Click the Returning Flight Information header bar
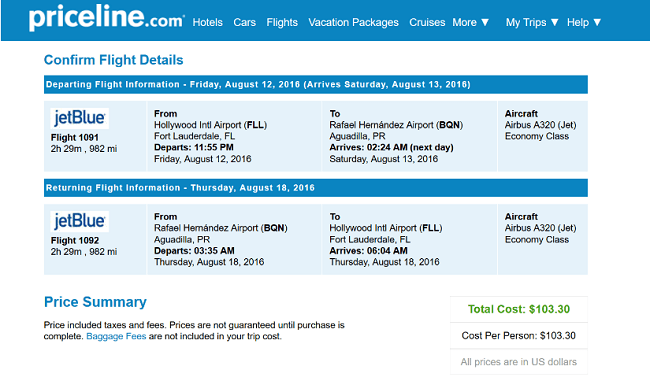This screenshot has width=650, height=392. click(315, 188)
